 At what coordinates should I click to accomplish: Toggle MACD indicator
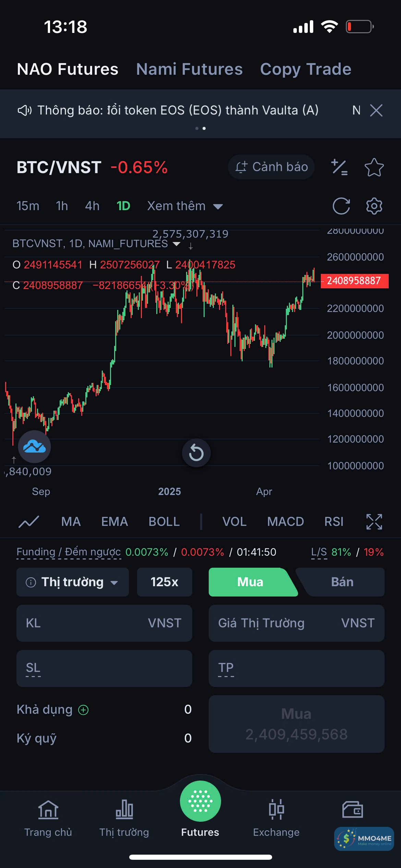[285, 522]
